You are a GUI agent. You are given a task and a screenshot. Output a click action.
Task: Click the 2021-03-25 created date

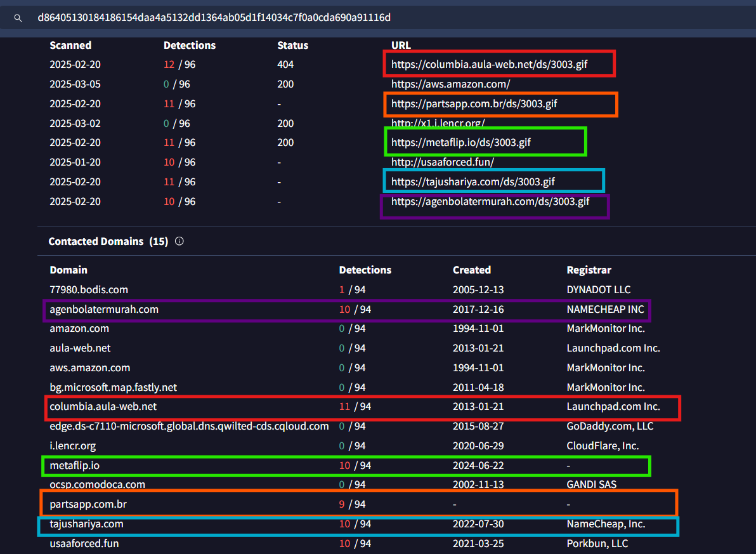tap(478, 543)
